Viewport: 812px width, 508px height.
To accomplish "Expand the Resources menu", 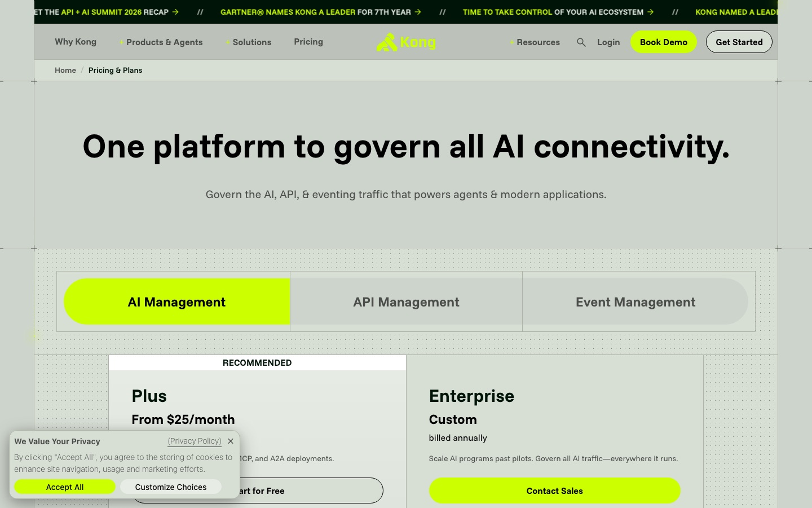I will pos(535,42).
